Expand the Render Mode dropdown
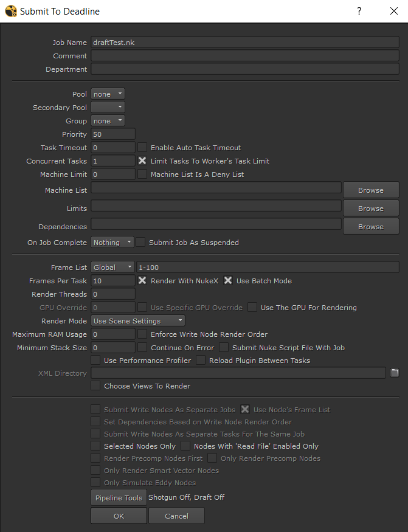This screenshot has height=532, width=408. coord(138,320)
